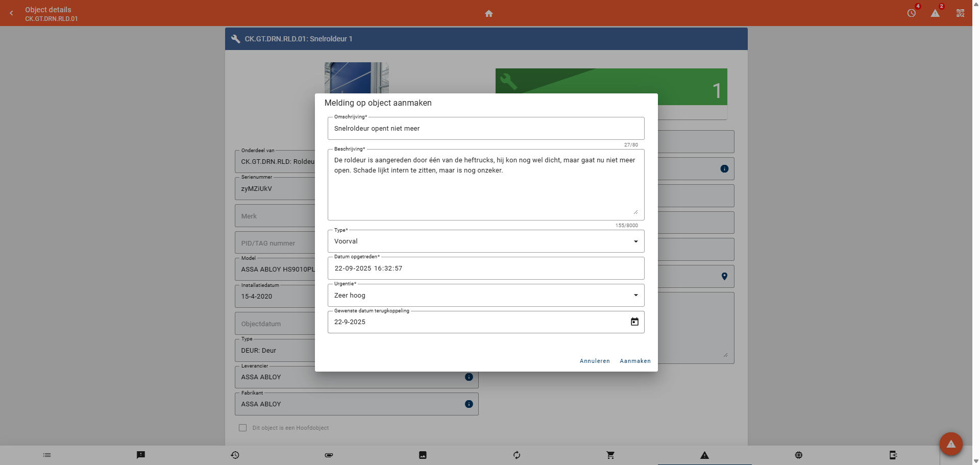Viewport: 980px width, 465px height.
Task: Click the info icon next to Fabrikant
Action: click(x=469, y=404)
